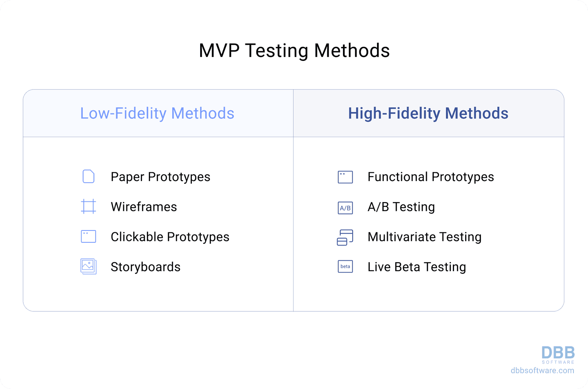The width and height of the screenshot is (588, 389).
Task: Select the High-Fidelity Methods header
Action: click(x=428, y=113)
